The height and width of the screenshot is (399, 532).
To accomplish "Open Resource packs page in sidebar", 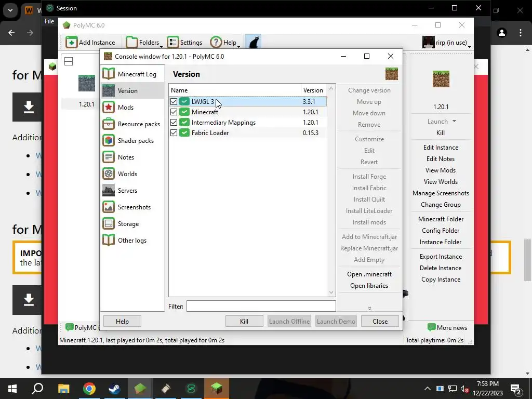I will 132,124.
